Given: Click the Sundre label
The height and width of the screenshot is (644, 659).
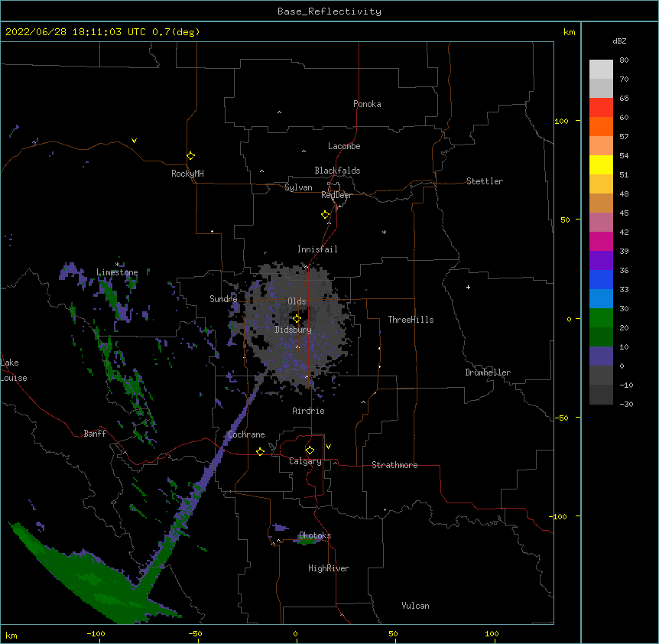Looking at the screenshot, I should point(223,299).
